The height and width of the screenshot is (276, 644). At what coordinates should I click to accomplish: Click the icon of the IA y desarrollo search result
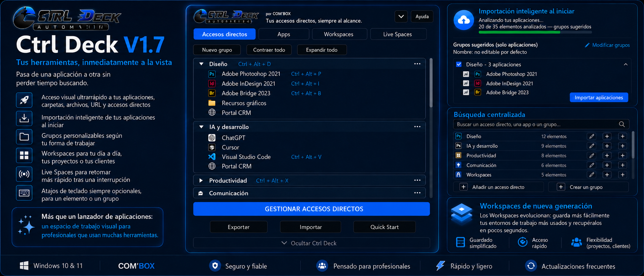tap(458, 146)
